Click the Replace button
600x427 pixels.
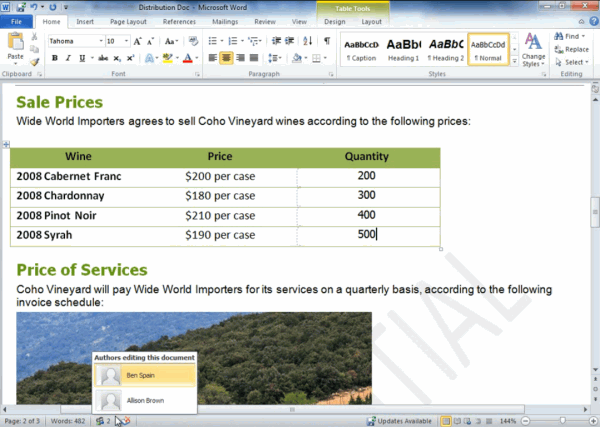571,49
